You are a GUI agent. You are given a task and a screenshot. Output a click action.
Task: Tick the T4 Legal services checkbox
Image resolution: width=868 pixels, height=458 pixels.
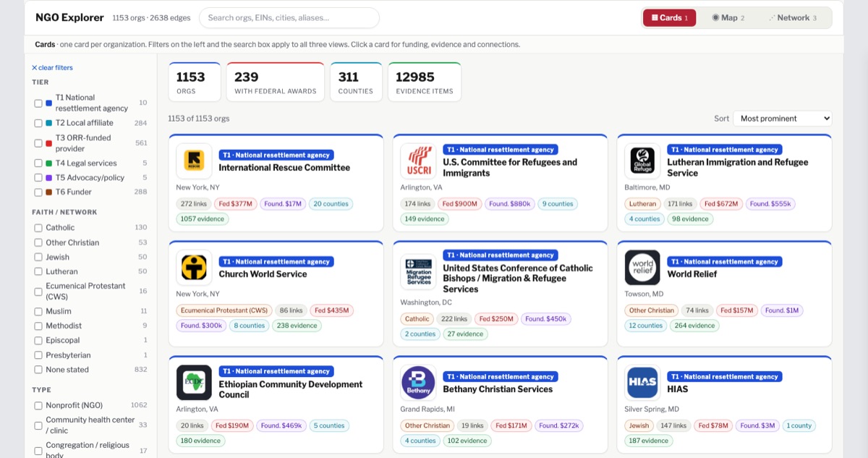pos(38,164)
